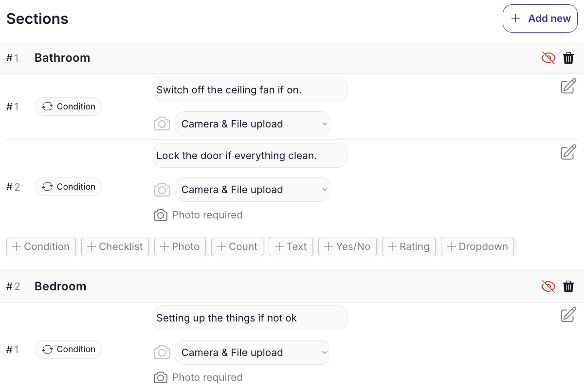This screenshot has width=584, height=392.
Task: Edit the 'Switch off the ceiling fan' item
Action: 568,86
